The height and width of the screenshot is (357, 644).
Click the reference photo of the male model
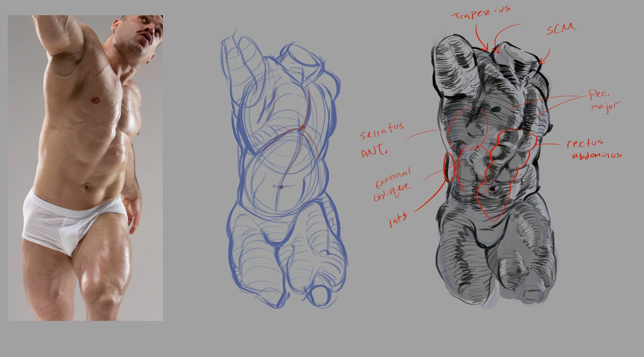pyautogui.click(x=85, y=167)
